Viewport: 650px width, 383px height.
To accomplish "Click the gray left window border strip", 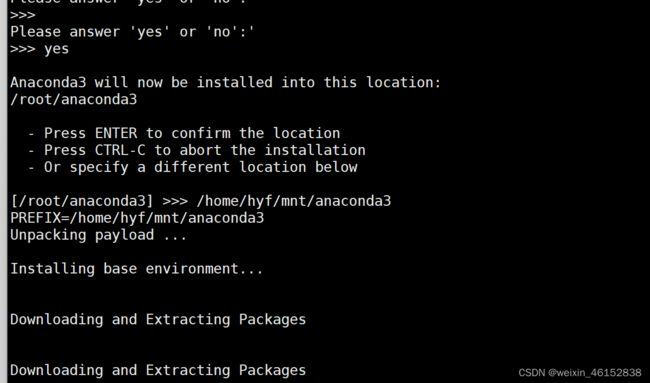I will point(4,192).
